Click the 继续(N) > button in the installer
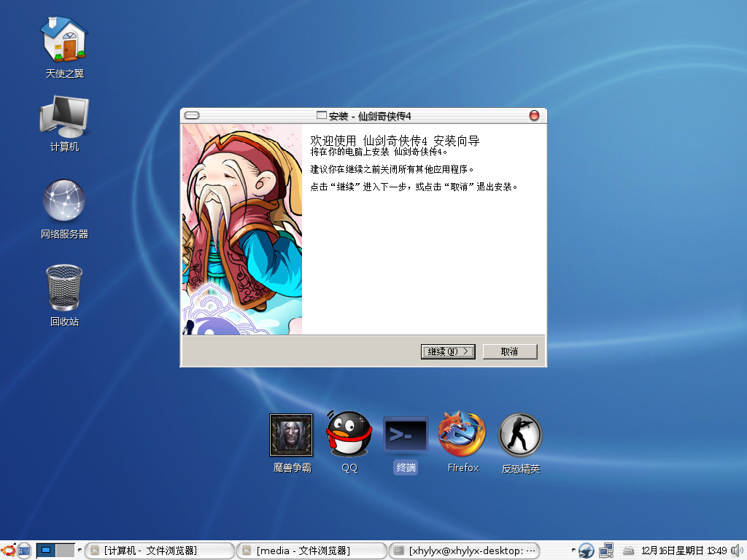747x560 pixels. click(x=448, y=351)
